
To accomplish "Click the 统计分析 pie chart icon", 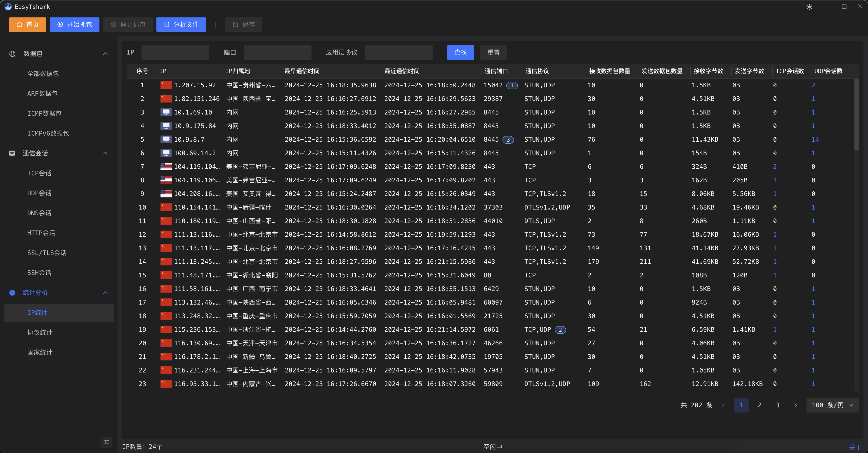I will (12, 292).
